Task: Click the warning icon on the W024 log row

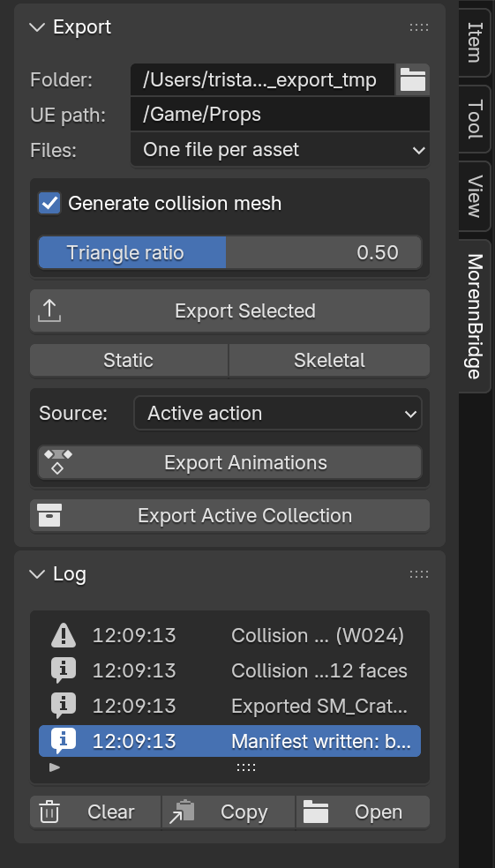Action: [64, 635]
